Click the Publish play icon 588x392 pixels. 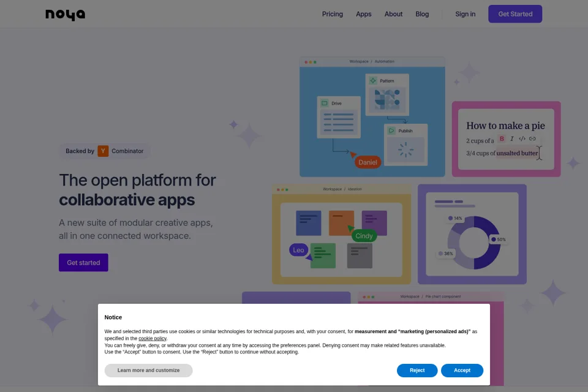pyautogui.click(x=391, y=130)
